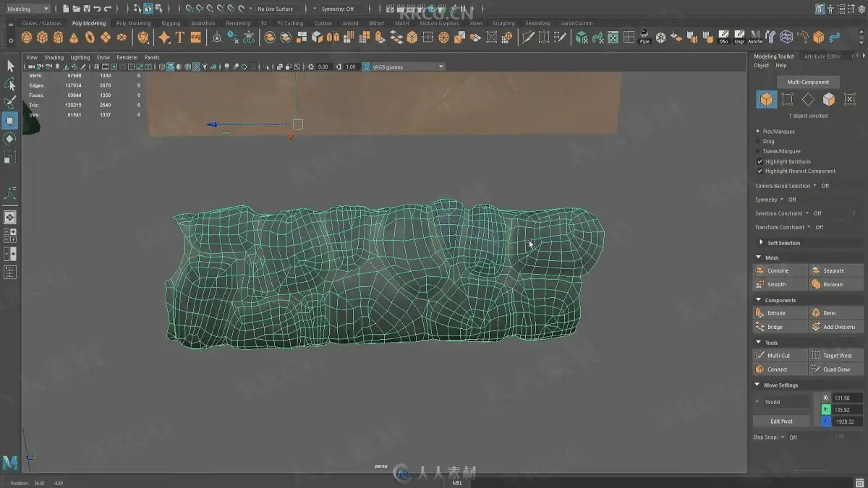
Task: Open the Modeling workspace menu-set dropdown
Action: [27, 9]
